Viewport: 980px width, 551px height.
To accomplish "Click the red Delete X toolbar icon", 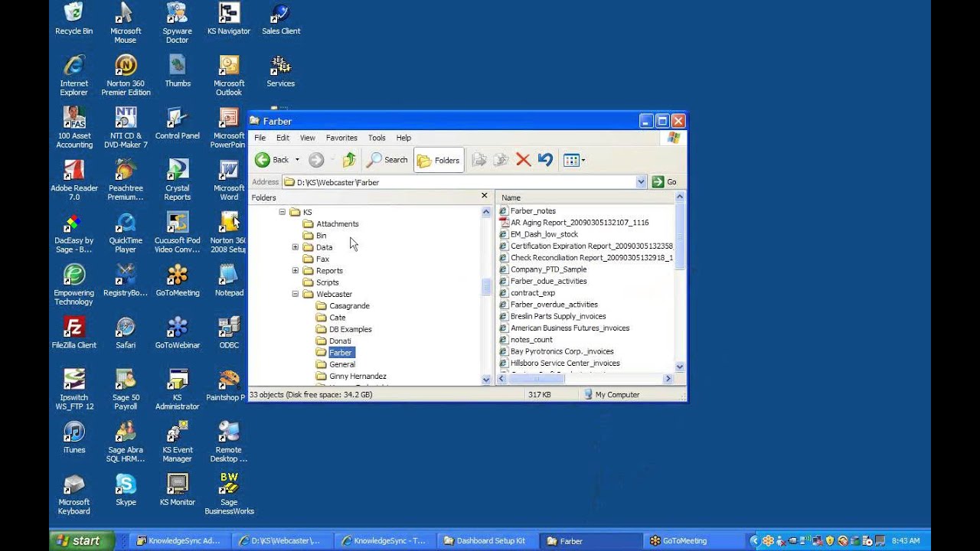I will pos(524,160).
